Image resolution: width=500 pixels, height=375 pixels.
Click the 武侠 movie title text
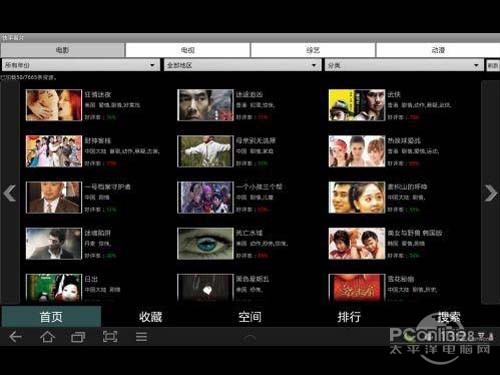click(x=394, y=95)
